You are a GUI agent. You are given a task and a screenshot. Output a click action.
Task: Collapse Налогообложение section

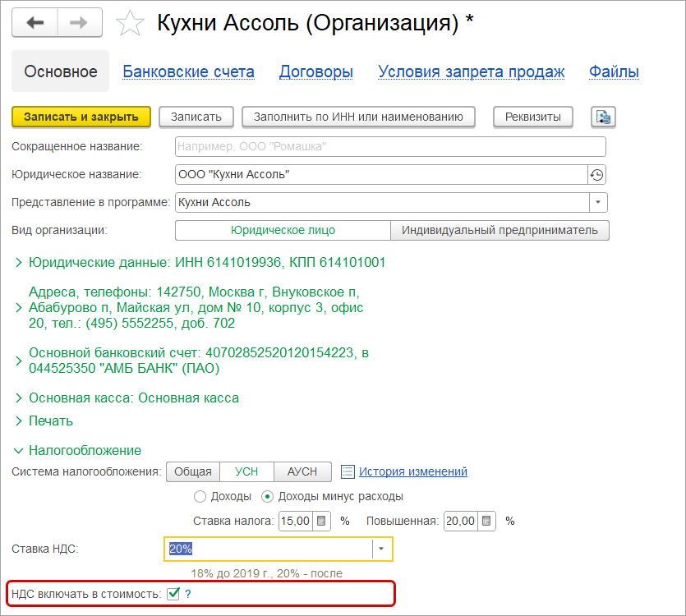[18, 451]
